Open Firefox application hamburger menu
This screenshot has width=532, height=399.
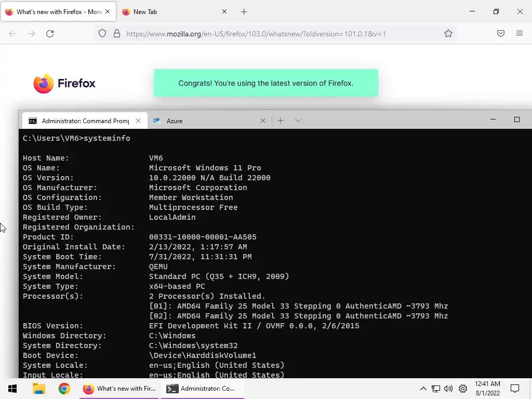519,33
